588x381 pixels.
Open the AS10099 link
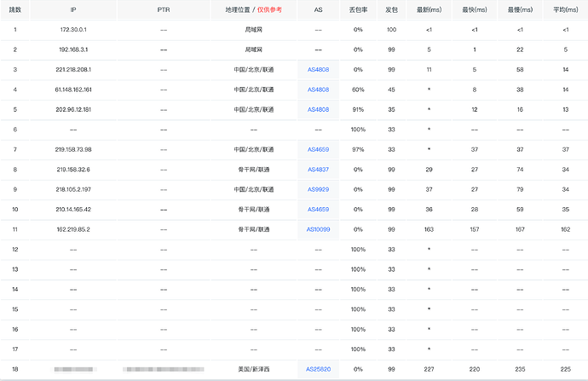point(318,229)
